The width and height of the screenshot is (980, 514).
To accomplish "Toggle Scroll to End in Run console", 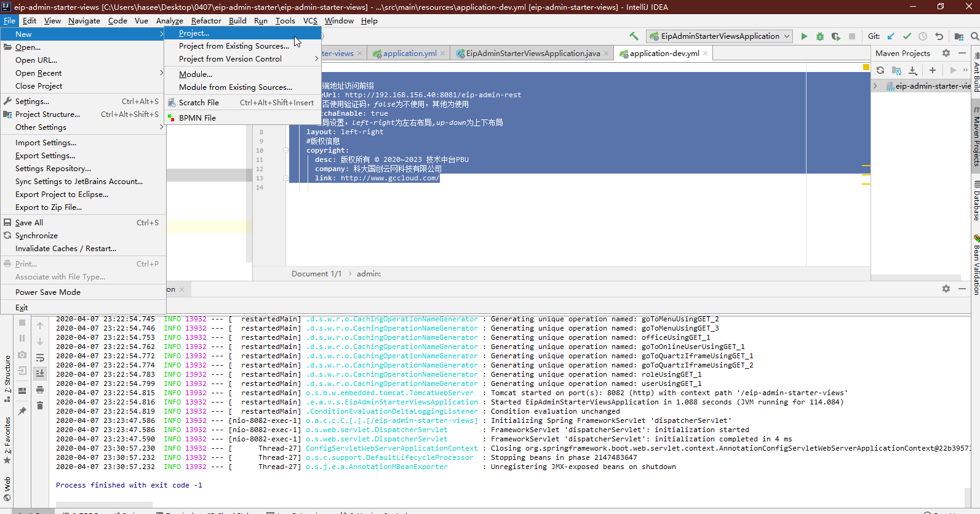I will point(40,373).
